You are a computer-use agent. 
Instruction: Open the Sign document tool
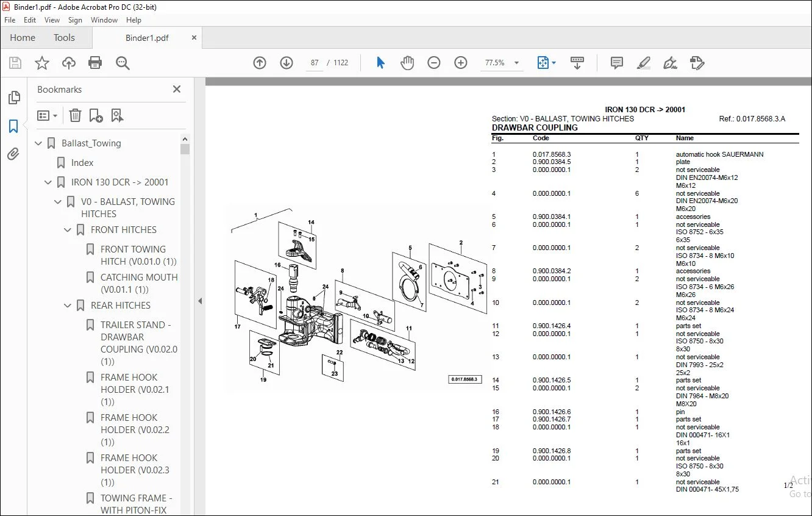pos(671,63)
